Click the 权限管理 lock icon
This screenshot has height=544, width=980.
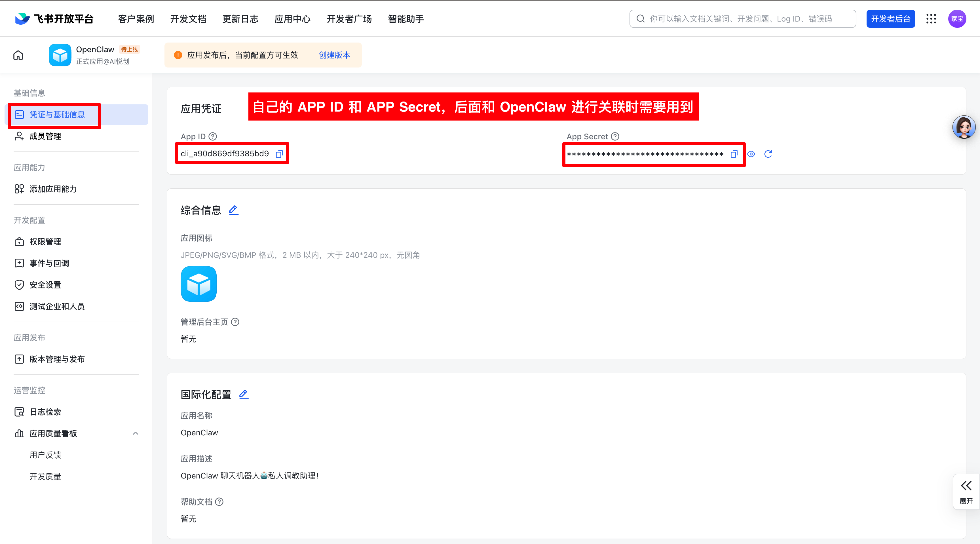point(19,242)
